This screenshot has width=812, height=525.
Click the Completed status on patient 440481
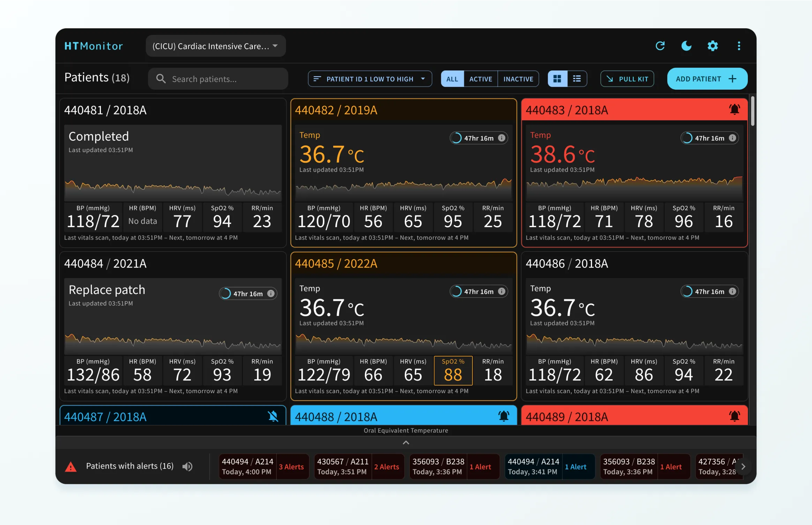tap(99, 136)
